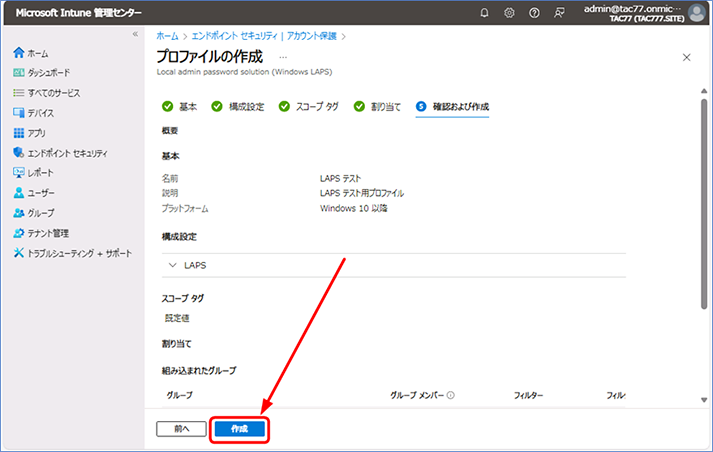This screenshot has height=452, width=713.
Task: Open account avatar in top right
Action: coord(696,13)
